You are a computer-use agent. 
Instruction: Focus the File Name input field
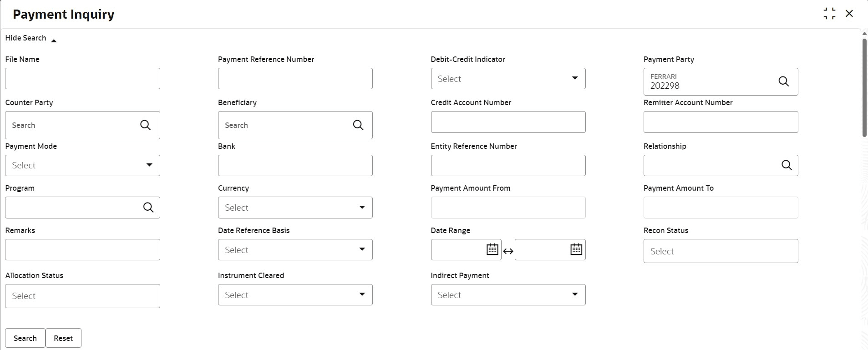click(82, 79)
